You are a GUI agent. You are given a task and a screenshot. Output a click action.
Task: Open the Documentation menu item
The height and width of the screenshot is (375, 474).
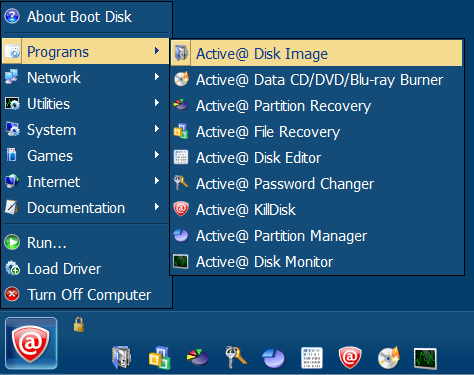coord(86,208)
